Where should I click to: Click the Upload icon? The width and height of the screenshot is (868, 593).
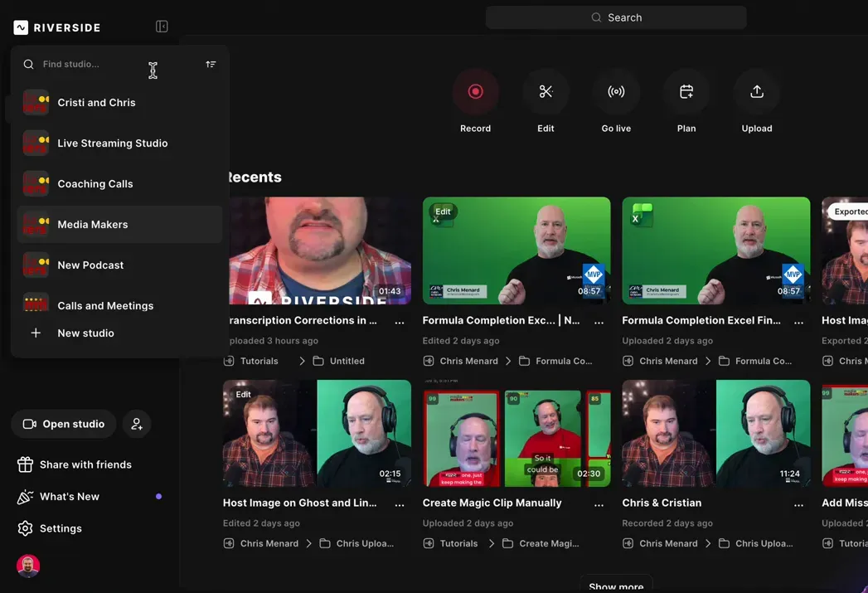click(757, 91)
